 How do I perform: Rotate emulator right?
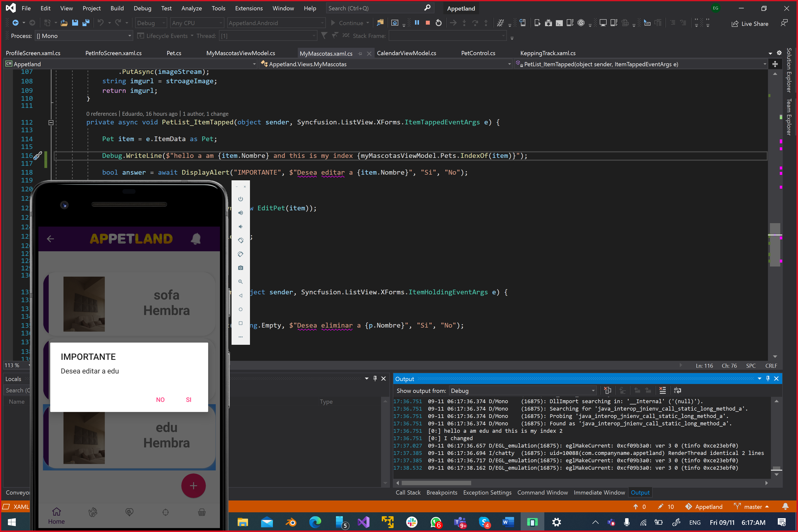241,254
